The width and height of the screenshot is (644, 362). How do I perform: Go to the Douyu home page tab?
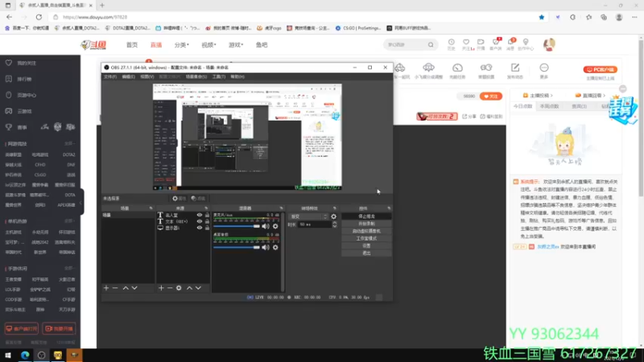[132, 45]
